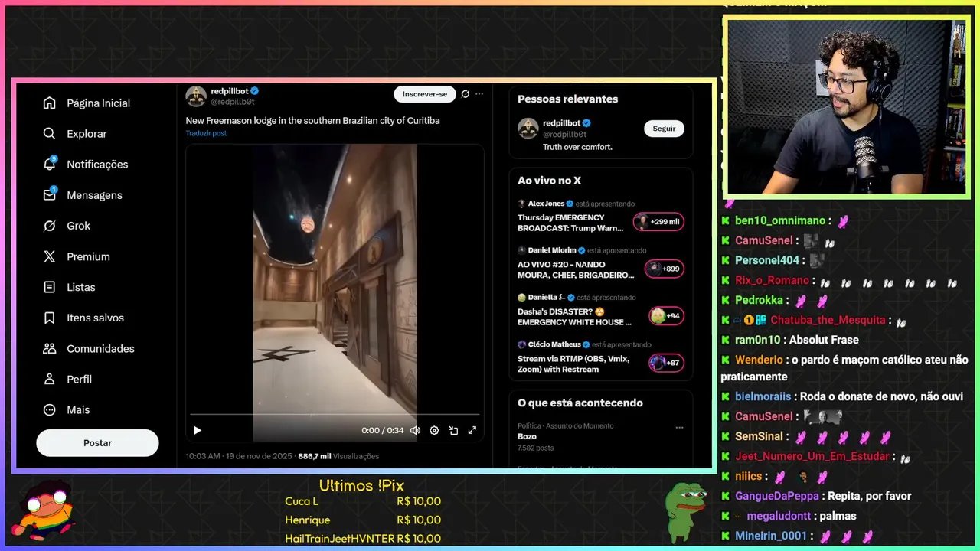Select Comunidades menu label

[100, 348]
